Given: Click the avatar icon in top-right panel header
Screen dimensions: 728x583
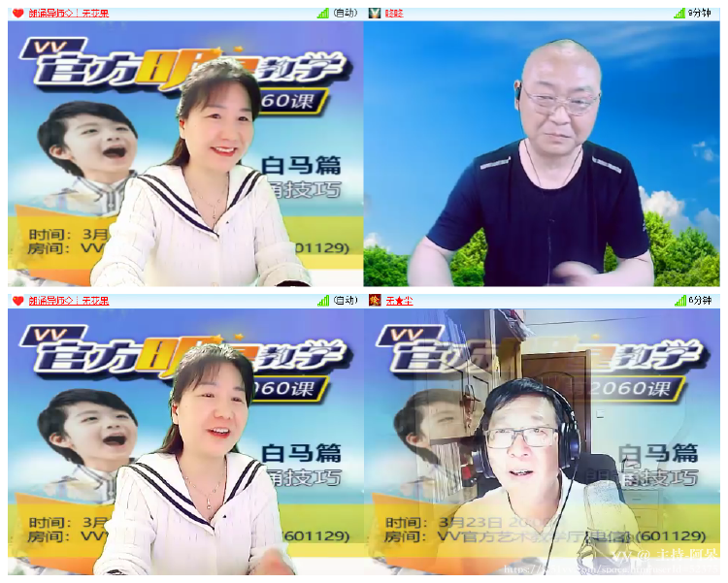Looking at the screenshot, I should click(375, 14).
